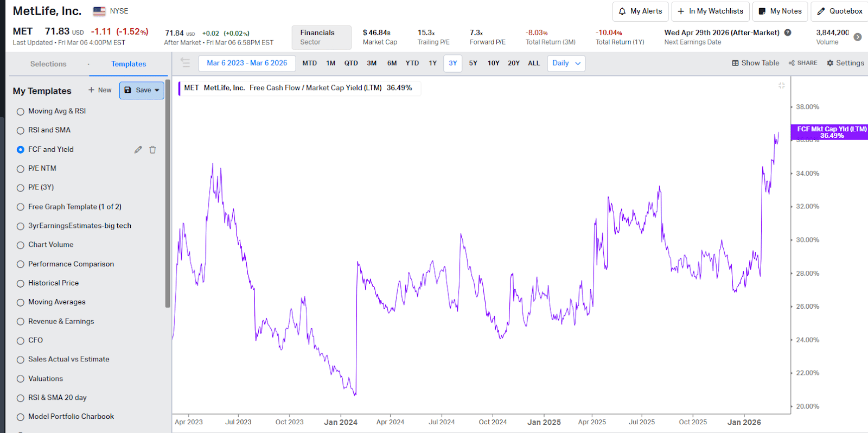This screenshot has height=433, width=868.
Task: Add MetLife to In My Watchlists
Action: (711, 11)
